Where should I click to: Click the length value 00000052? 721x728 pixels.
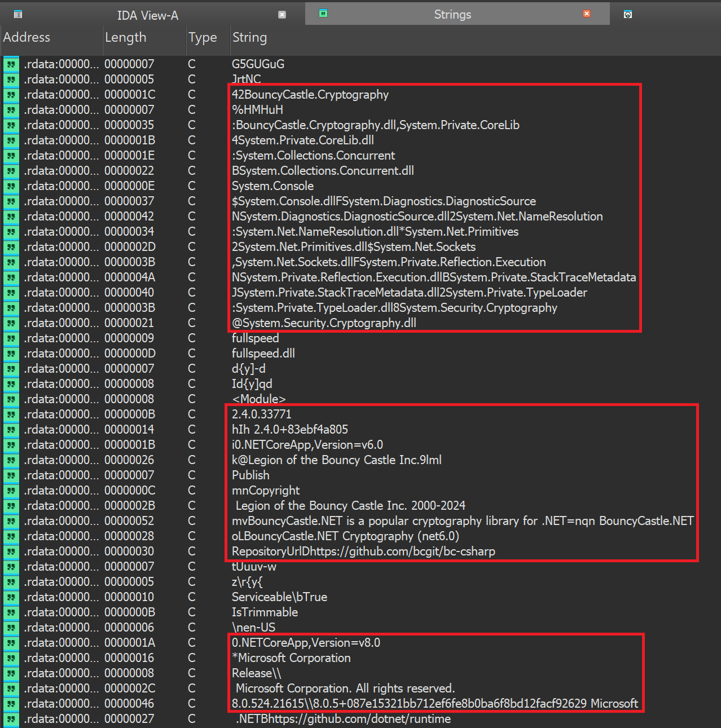coord(129,521)
